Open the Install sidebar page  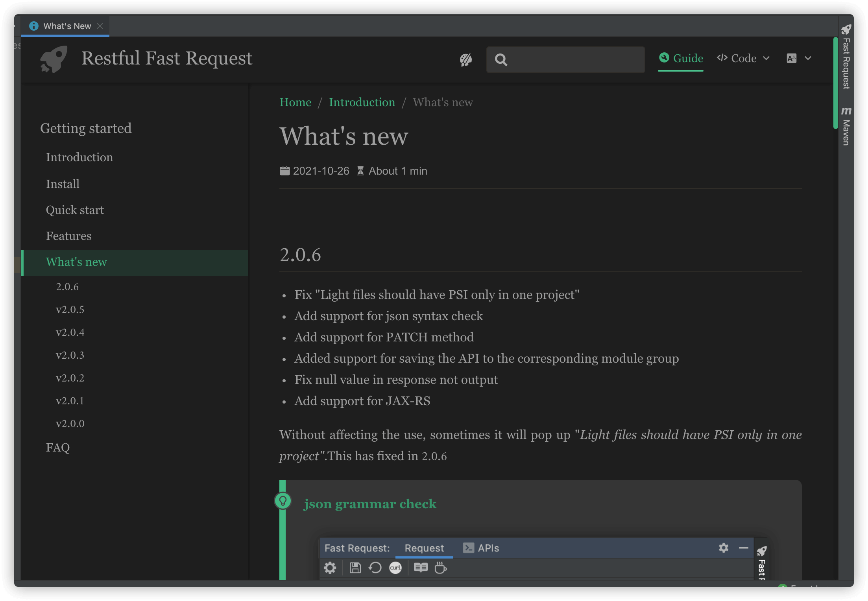(x=63, y=184)
